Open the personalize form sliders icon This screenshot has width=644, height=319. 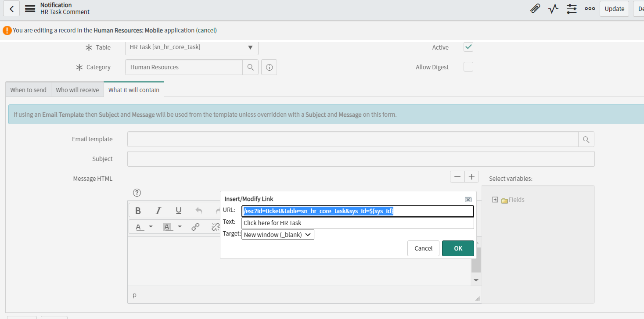pyautogui.click(x=572, y=9)
